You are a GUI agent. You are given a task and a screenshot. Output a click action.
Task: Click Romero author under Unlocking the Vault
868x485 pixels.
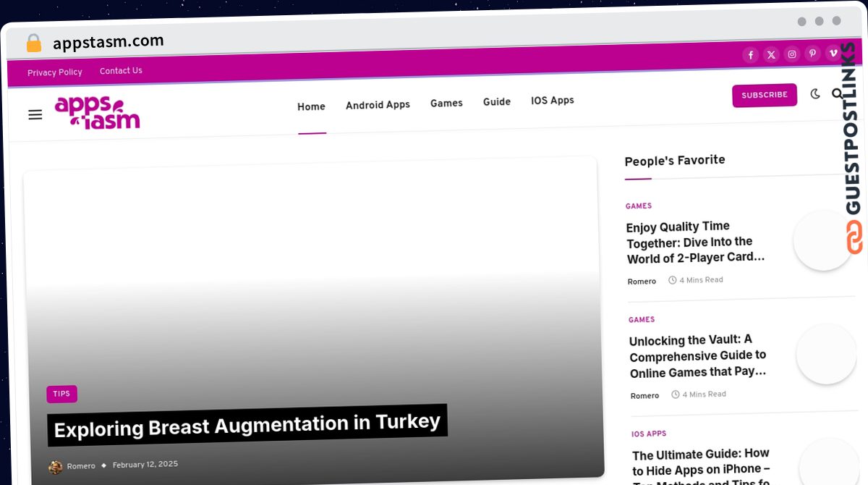644,396
